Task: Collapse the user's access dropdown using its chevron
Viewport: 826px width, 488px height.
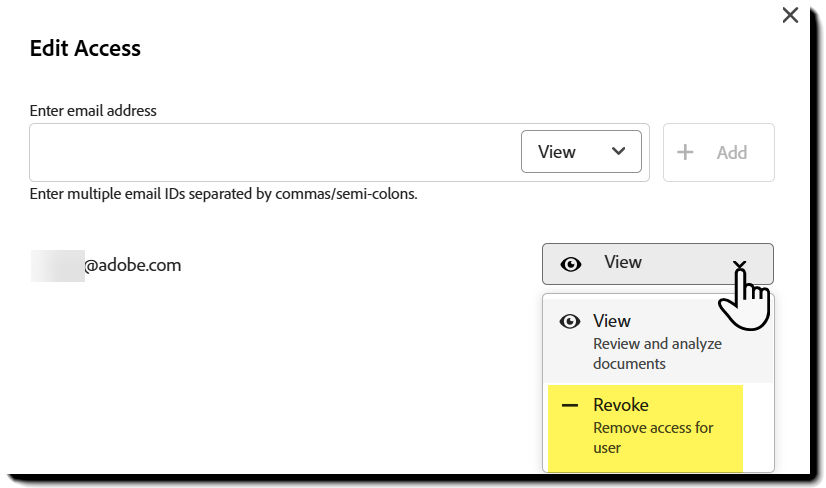Action: pyautogui.click(x=739, y=265)
